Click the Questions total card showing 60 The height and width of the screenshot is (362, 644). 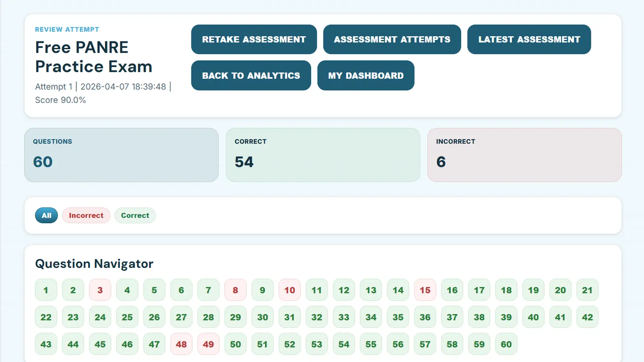point(121,155)
